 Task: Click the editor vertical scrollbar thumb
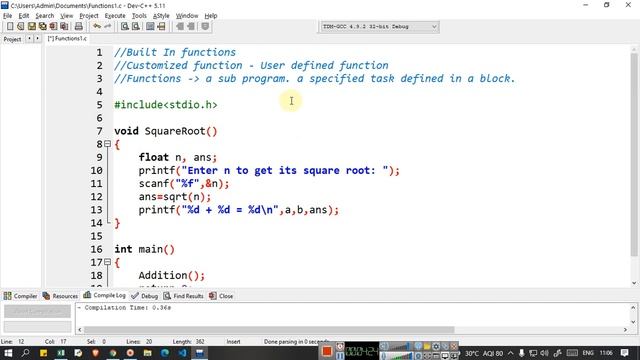coord(634,154)
